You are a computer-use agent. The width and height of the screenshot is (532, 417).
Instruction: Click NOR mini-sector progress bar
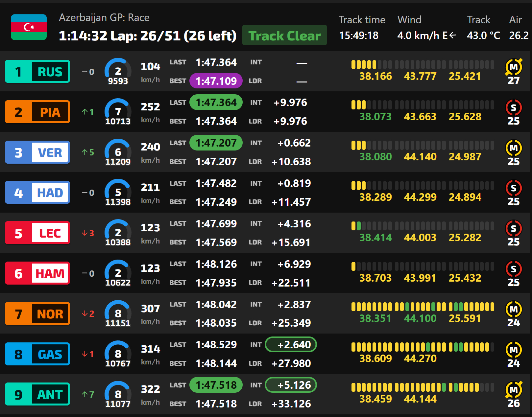423,307
